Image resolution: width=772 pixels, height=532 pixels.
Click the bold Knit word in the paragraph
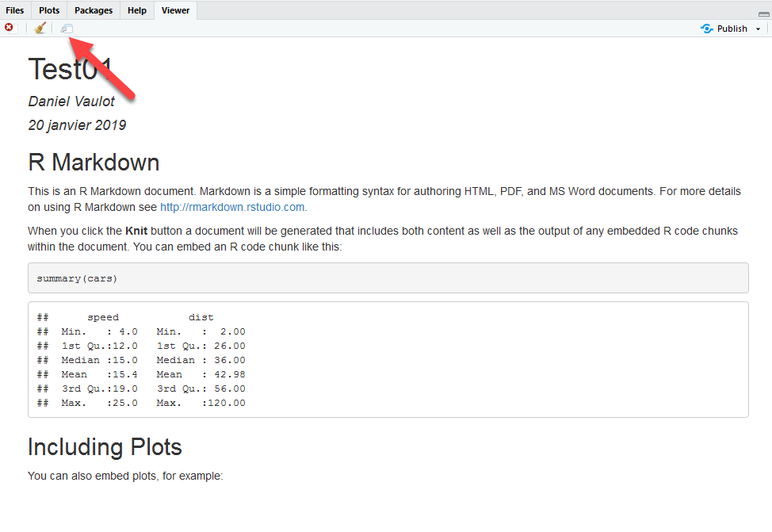pyautogui.click(x=136, y=231)
